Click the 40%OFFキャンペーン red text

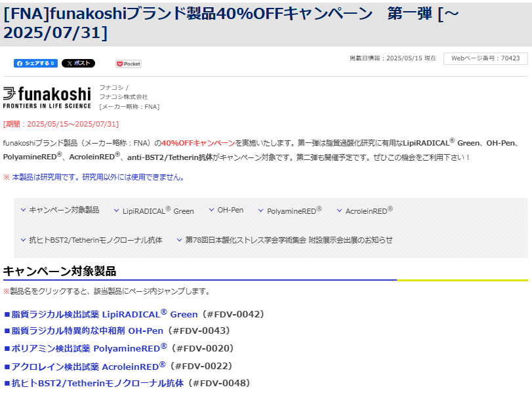point(198,143)
